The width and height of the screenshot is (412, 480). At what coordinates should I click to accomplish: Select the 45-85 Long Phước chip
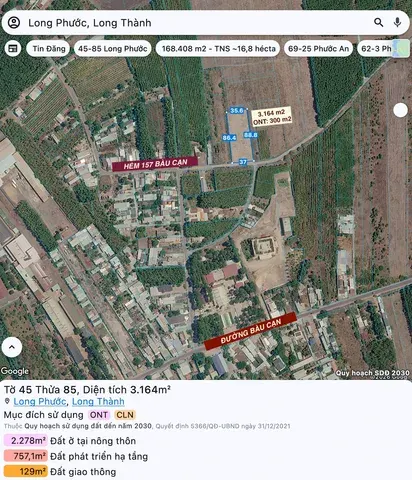click(x=113, y=49)
